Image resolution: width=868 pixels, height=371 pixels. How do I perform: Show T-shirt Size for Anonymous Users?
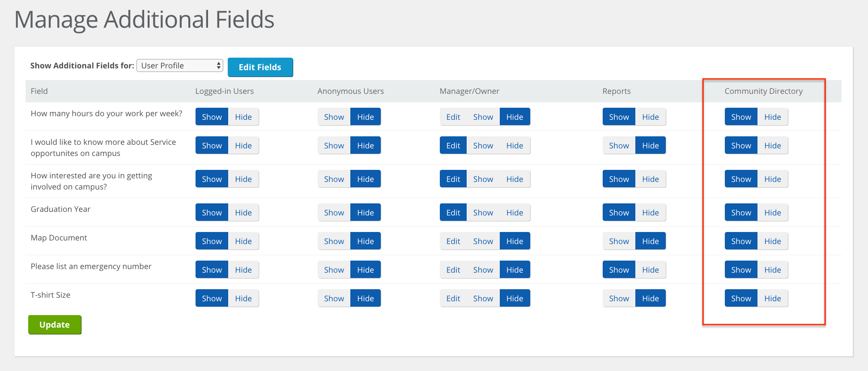pos(334,298)
